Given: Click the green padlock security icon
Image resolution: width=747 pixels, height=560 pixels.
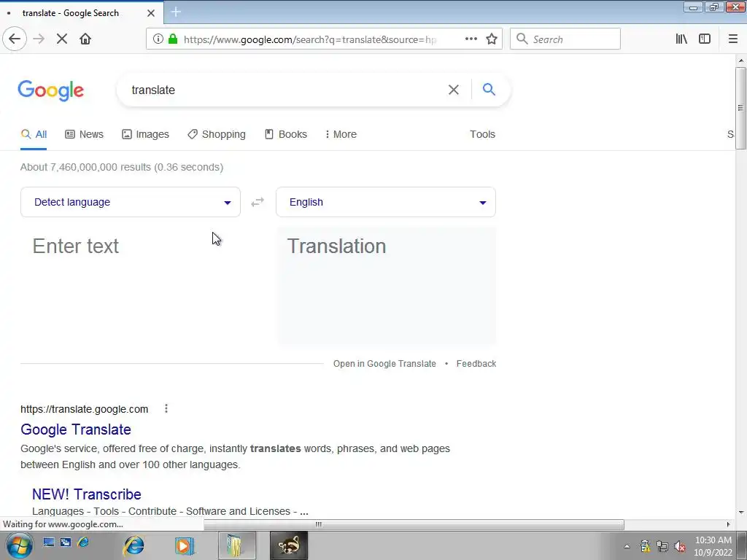Looking at the screenshot, I should 173,39.
